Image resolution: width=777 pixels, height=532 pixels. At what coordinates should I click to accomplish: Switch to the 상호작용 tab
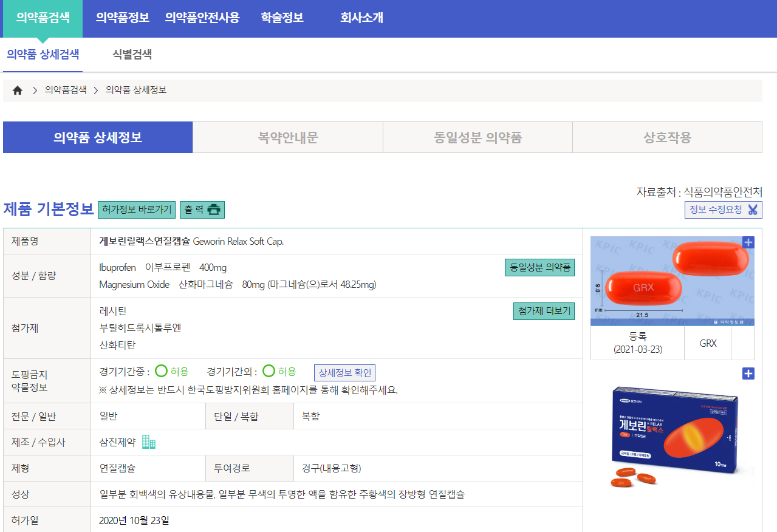(x=668, y=137)
